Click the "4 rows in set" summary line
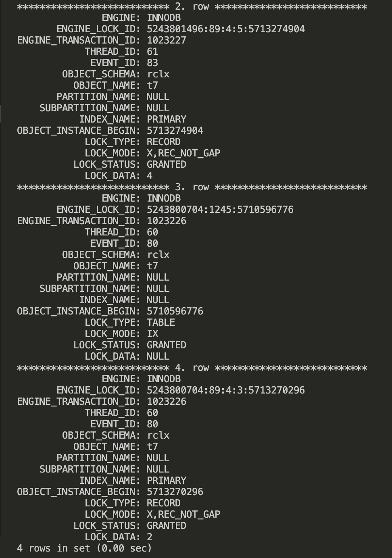The image size is (392, 558). (x=84, y=548)
